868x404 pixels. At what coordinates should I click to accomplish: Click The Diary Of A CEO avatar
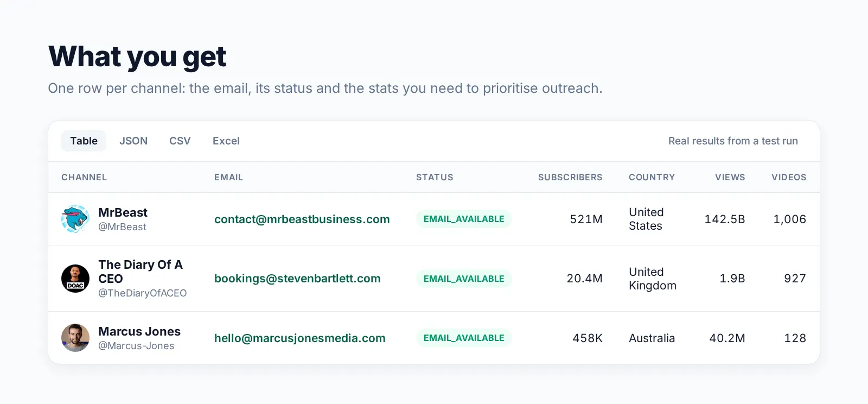click(75, 279)
